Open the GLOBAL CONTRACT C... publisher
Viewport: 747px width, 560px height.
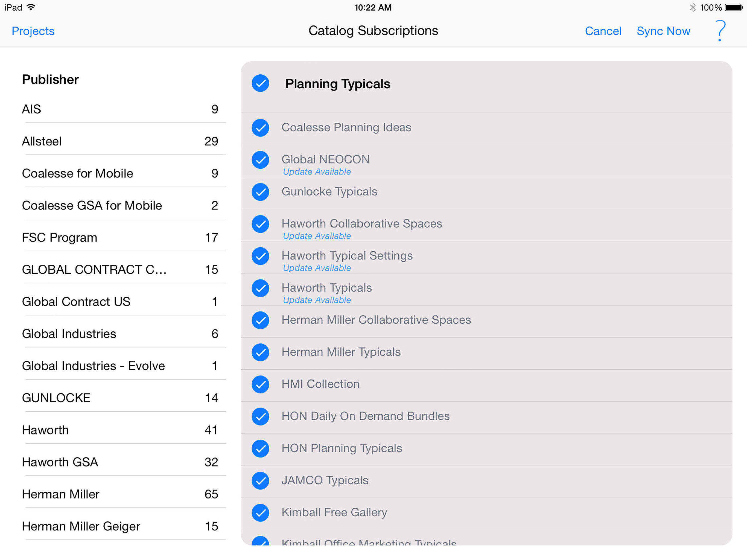pyautogui.click(x=124, y=270)
